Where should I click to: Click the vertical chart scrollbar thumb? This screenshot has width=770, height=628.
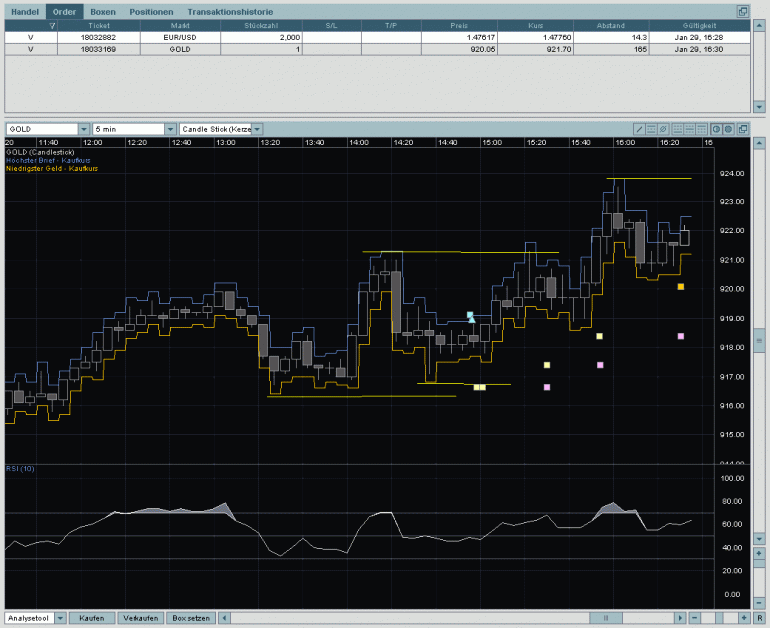click(x=759, y=341)
